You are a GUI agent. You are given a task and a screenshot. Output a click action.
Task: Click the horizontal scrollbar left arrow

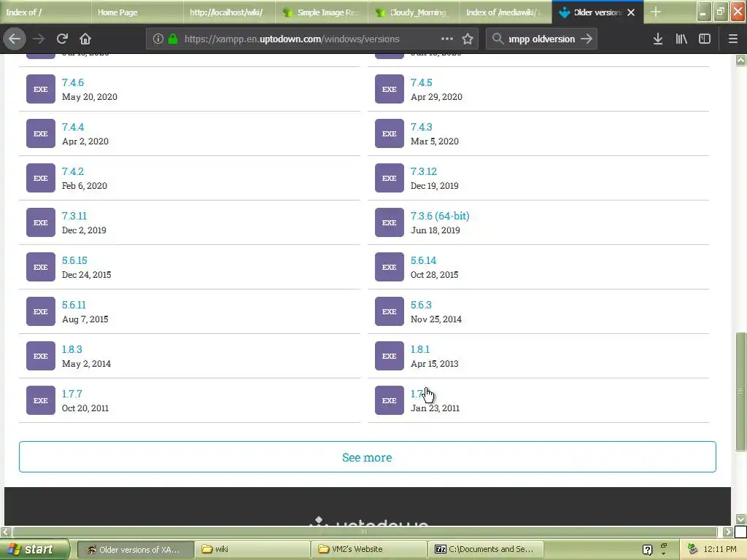click(6, 532)
